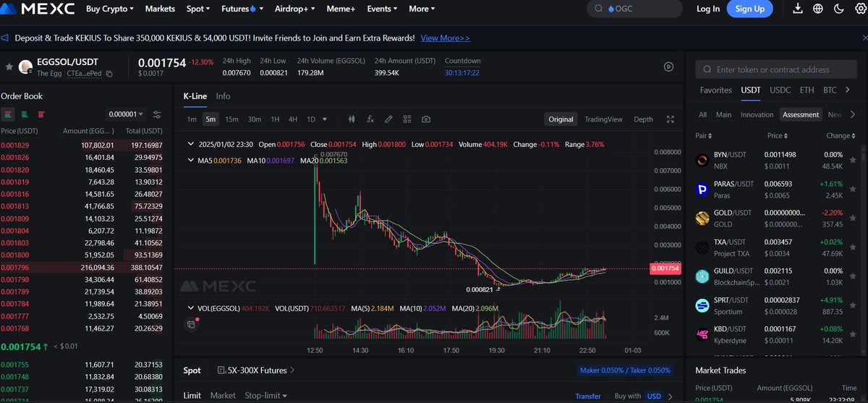
Task: Click the chart tool icon beside volume pane
Action: pos(191,325)
